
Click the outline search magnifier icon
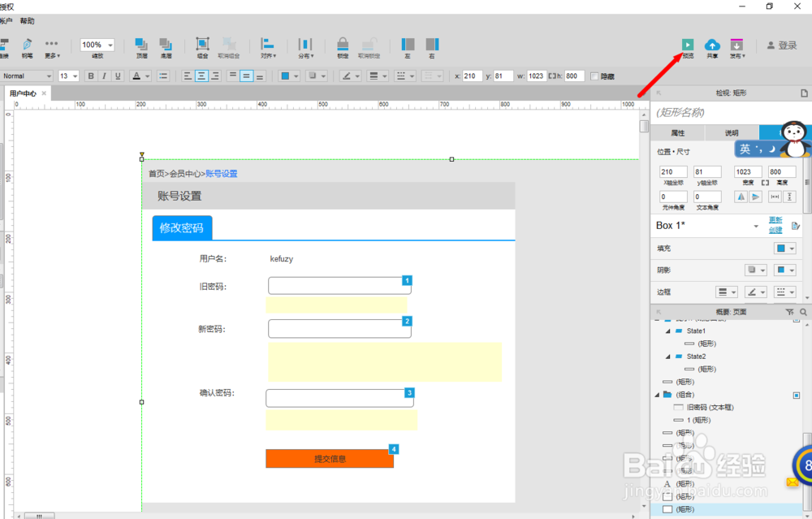click(x=803, y=312)
